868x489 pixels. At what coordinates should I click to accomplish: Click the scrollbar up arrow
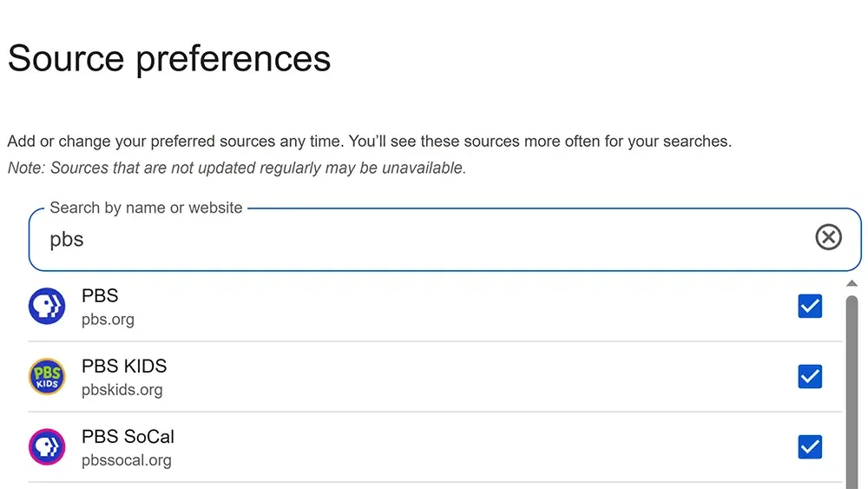(x=852, y=284)
